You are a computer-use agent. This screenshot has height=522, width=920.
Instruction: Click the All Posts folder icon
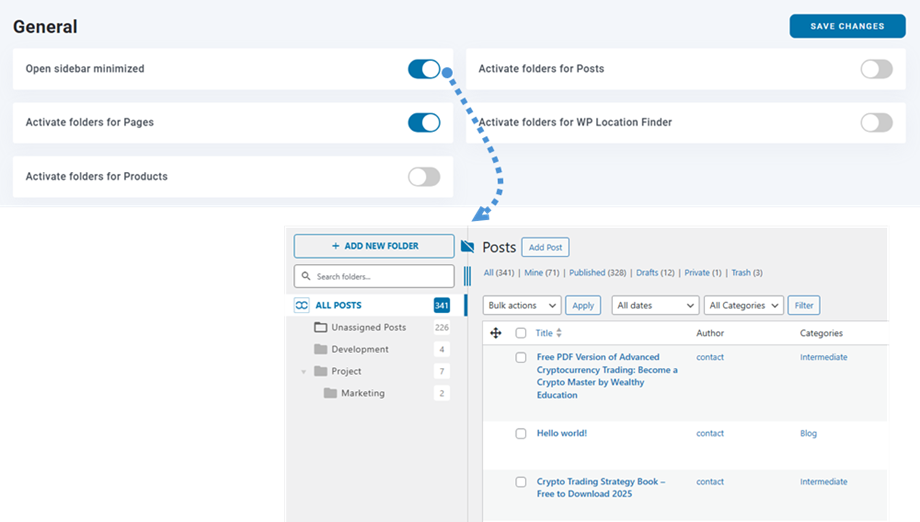pyautogui.click(x=301, y=305)
